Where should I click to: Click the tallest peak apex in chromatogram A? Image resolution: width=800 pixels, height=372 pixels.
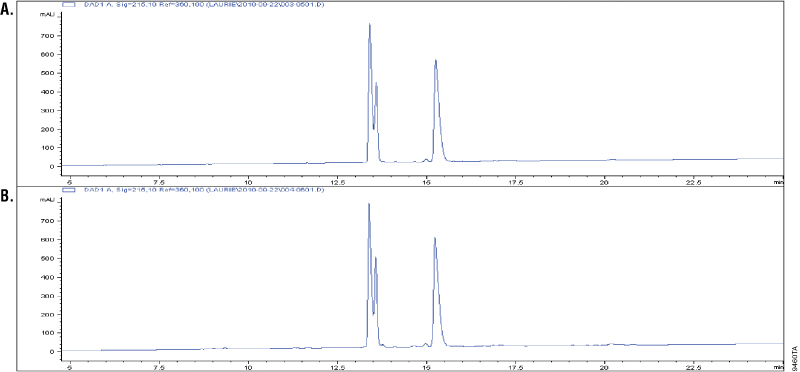click(x=369, y=24)
